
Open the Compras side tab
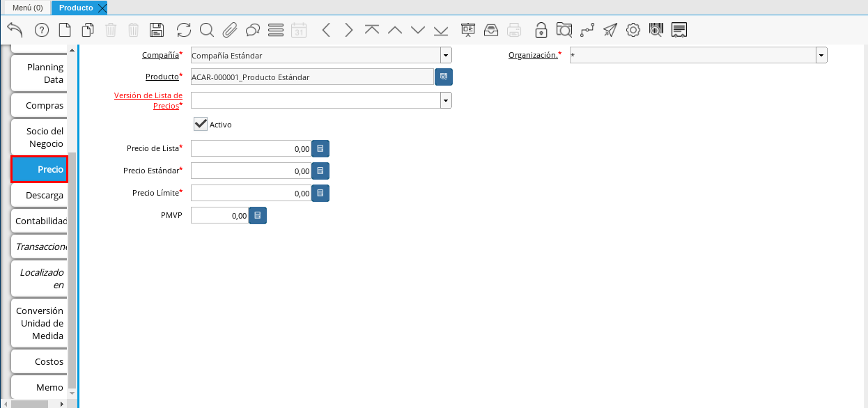coord(40,106)
